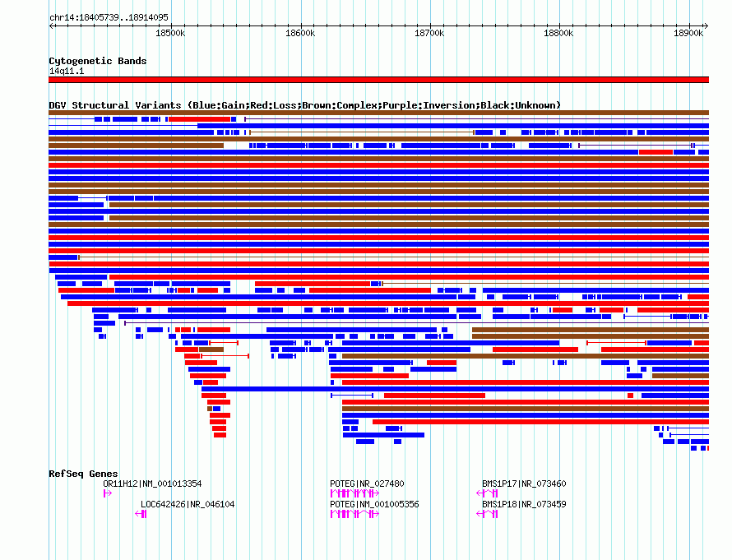The image size is (732, 560).
Task: Click the red 14q11.1 cytogenetic band bar
Action: [x=378, y=80]
